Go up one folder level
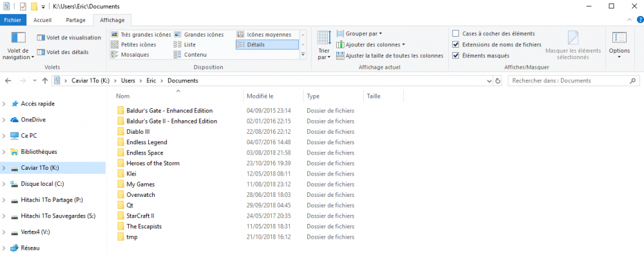The image size is (644, 258). pyautogui.click(x=45, y=81)
